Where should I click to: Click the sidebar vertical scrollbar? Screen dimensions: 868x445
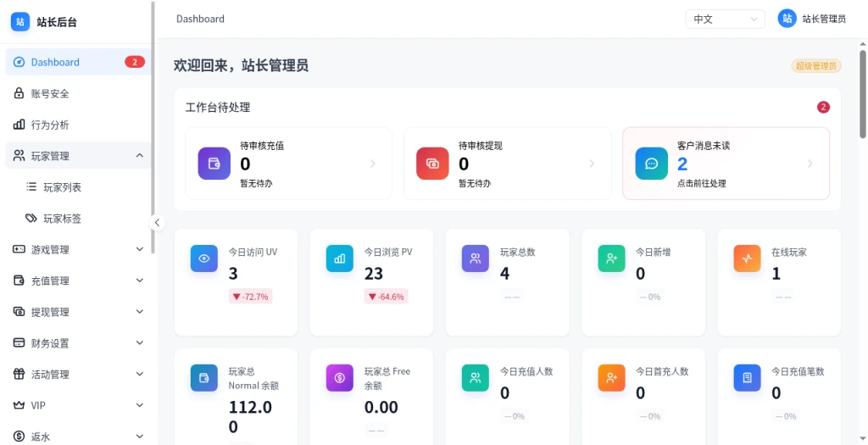(x=153, y=127)
